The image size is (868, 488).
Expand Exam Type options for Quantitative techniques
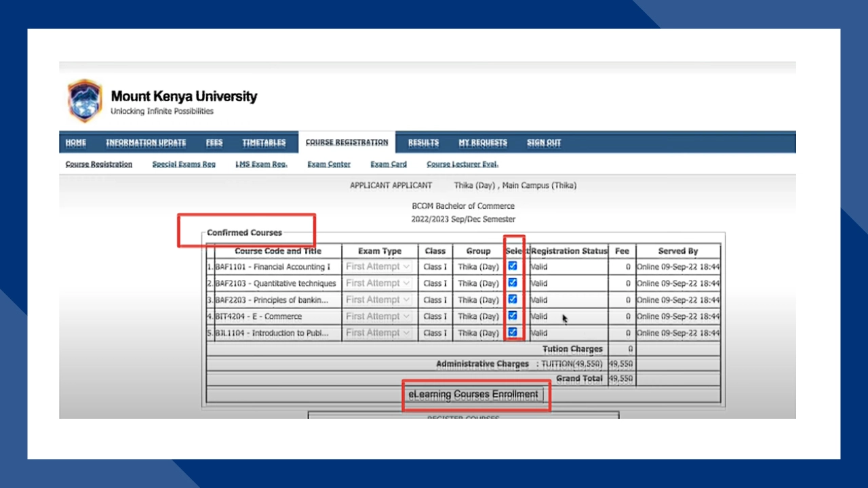tap(378, 283)
